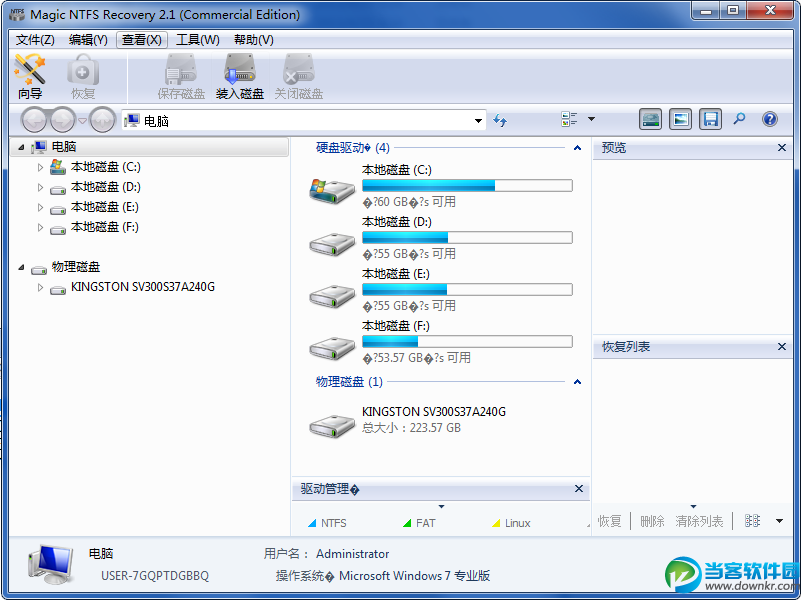Collapse the 物理磁盘 tree node
The image size is (801, 600).
[x=21, y=268]
